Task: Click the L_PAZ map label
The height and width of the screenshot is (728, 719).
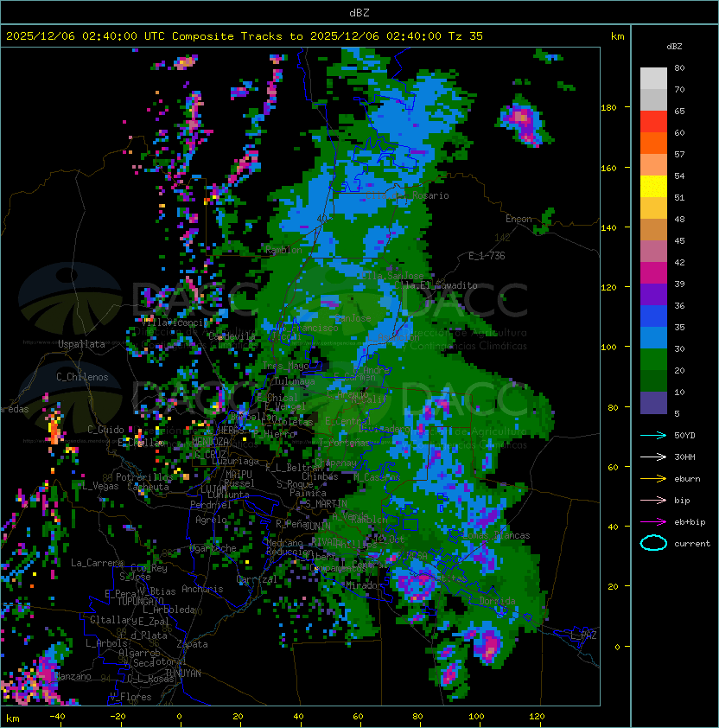Action: tap(583, 635)
